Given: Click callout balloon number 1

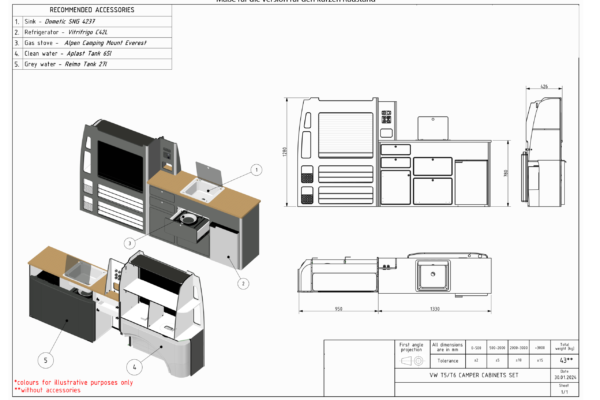Looking at the screenshot, I should tap(255, 171).
